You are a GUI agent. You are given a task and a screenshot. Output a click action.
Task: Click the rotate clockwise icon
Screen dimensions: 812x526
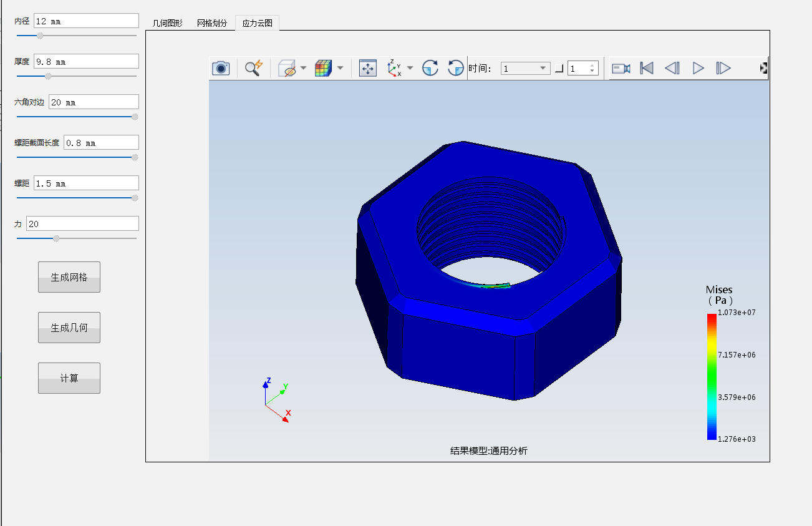[x=430, y=68]
